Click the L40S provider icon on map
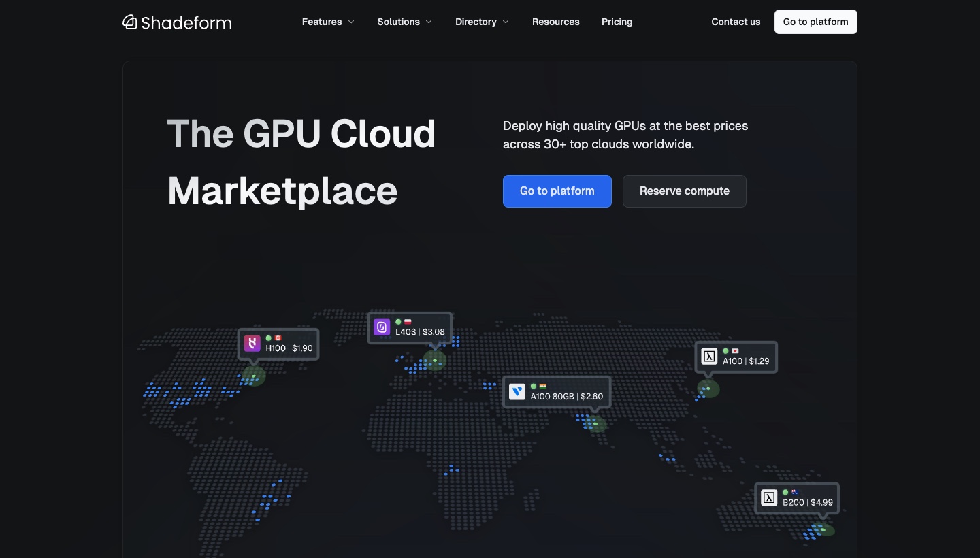980x558 pixels. (382, 327)
